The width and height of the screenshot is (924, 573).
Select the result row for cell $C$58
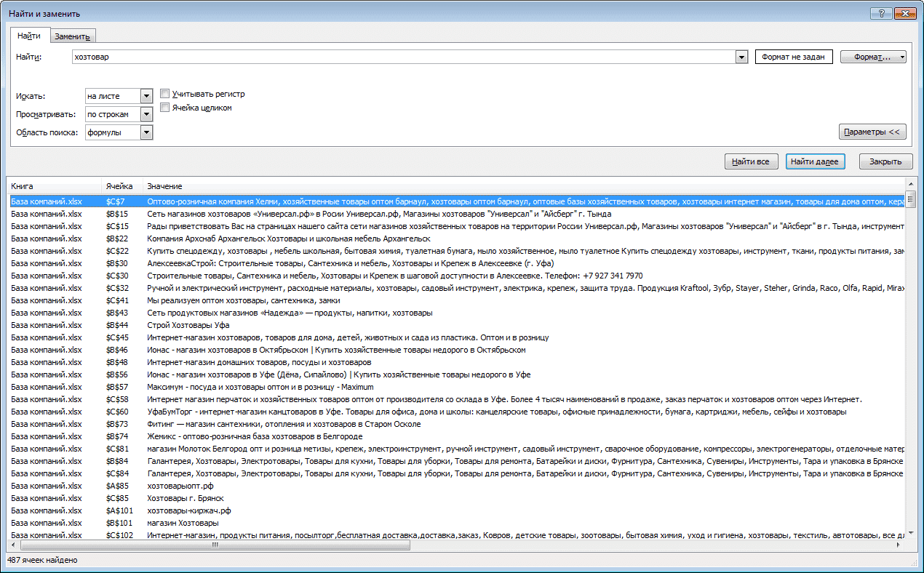pos(455,399)
